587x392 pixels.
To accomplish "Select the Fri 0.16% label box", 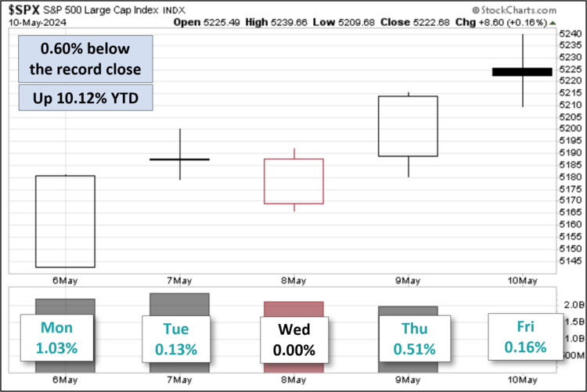I will coord(525,336).
